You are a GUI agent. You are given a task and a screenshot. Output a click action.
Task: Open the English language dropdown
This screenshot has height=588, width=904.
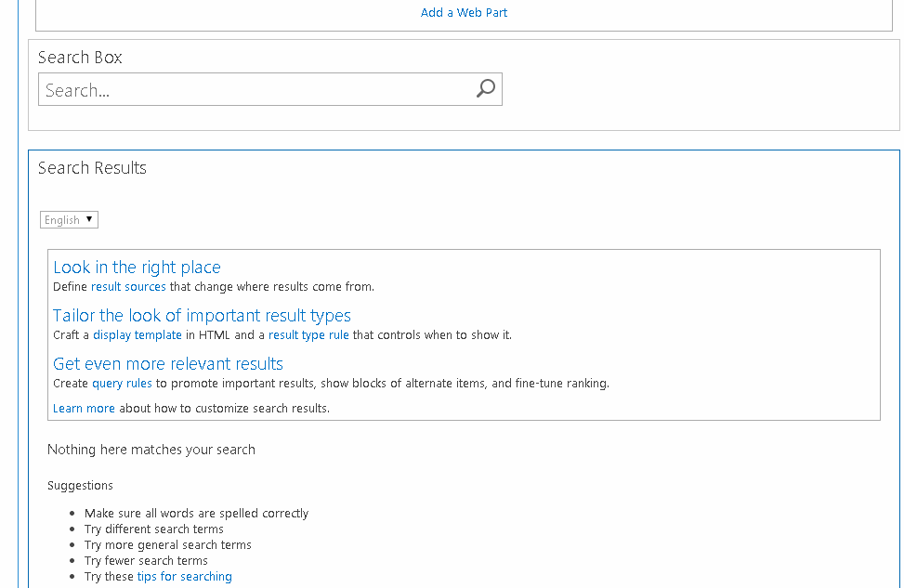(69, 219)
